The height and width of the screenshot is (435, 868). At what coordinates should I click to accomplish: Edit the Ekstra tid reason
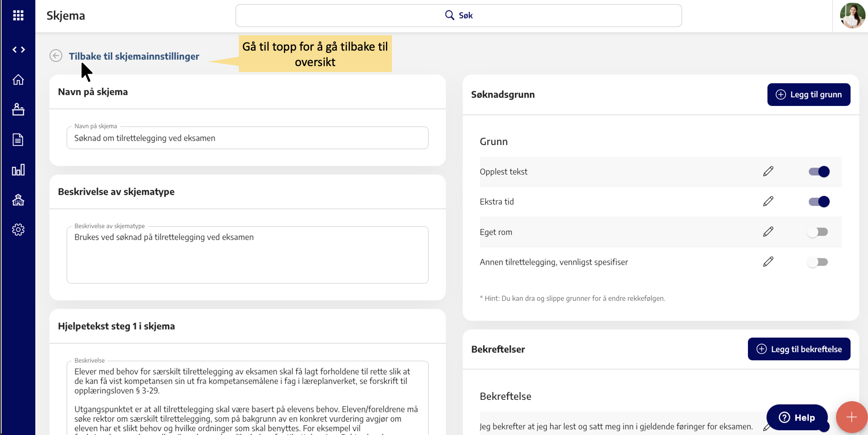click(768, 202)
